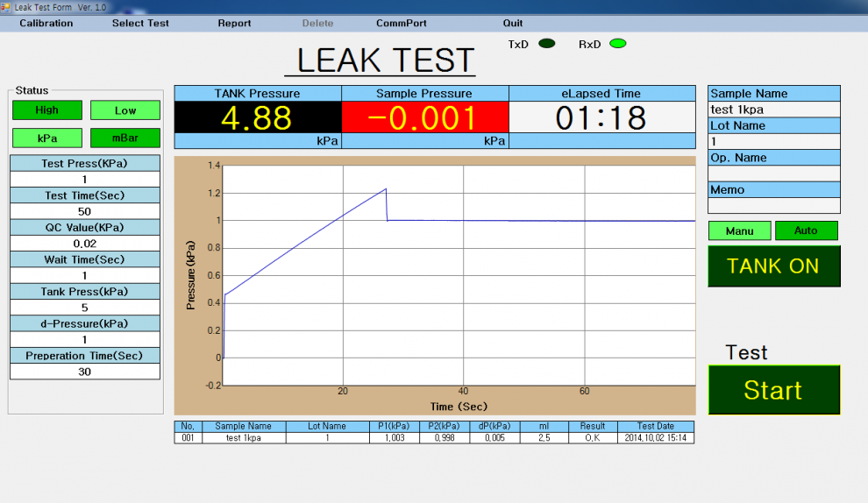The height and width of the screenshot is (503, 868).
Task: Click the eLapsed Time reading 01:18
Action: (x=601, y=117)
